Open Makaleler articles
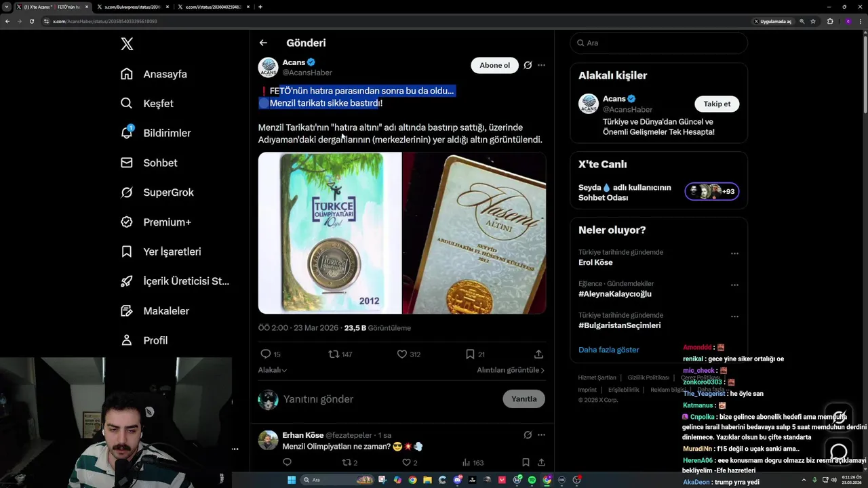This screenshot has width=868, height=488. [155, 310]
